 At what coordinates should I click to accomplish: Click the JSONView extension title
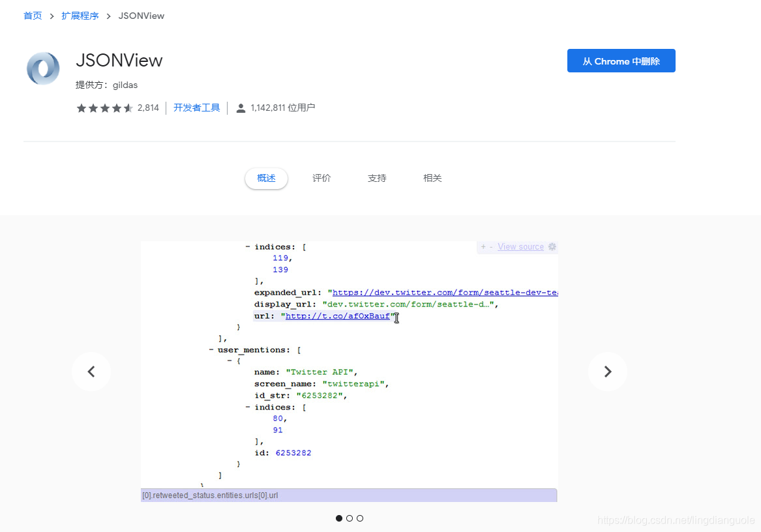click(x=119, y=61)
